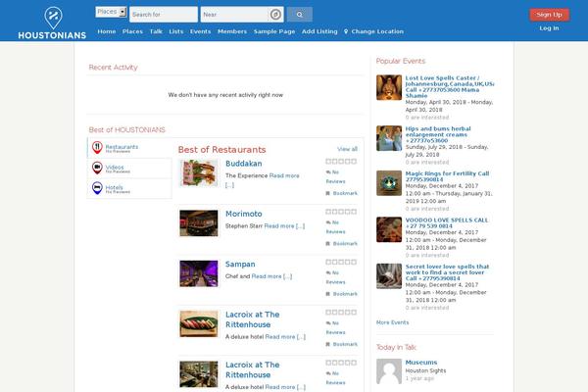Screen dimensions: 588x392
Task: Select the Restaurants category tab
Action: [x=129, y=148]
